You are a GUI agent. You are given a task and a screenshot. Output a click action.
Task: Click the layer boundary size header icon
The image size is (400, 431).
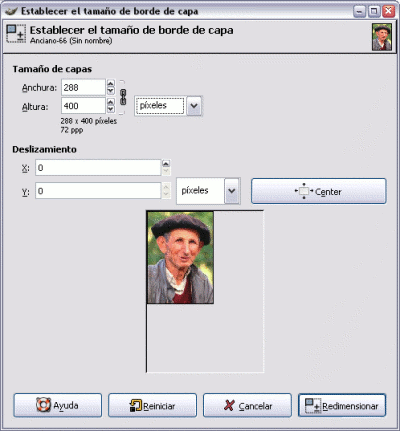pyautogui.click(x=16, y=34)
